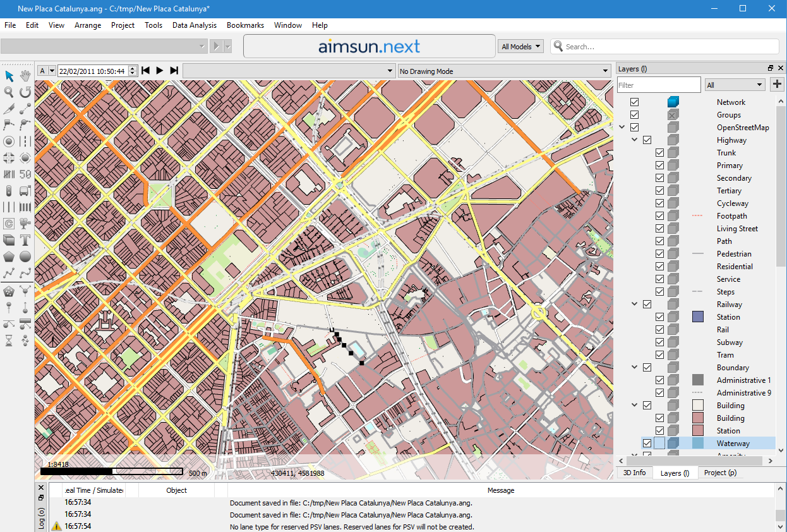Image resolution: width=787 pixels, height=532 pixels.
Task: Select the Rotate tool
Action: [x=24, y=92]
